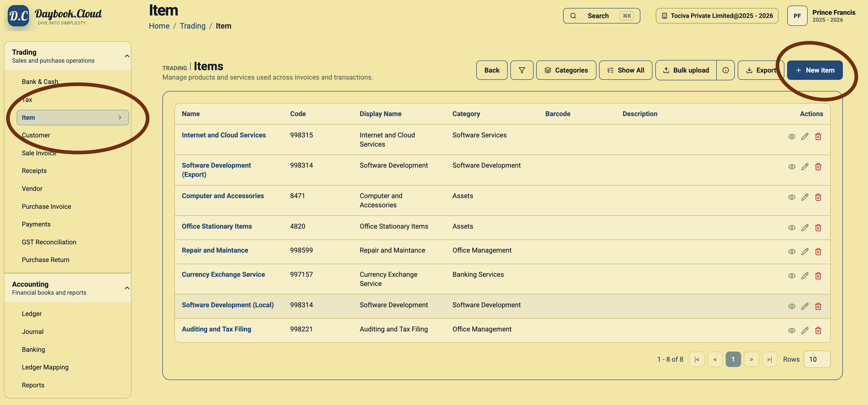
Task: Open Ledger under Accounting
Action: pyautogui.click(x=32, y=314)
